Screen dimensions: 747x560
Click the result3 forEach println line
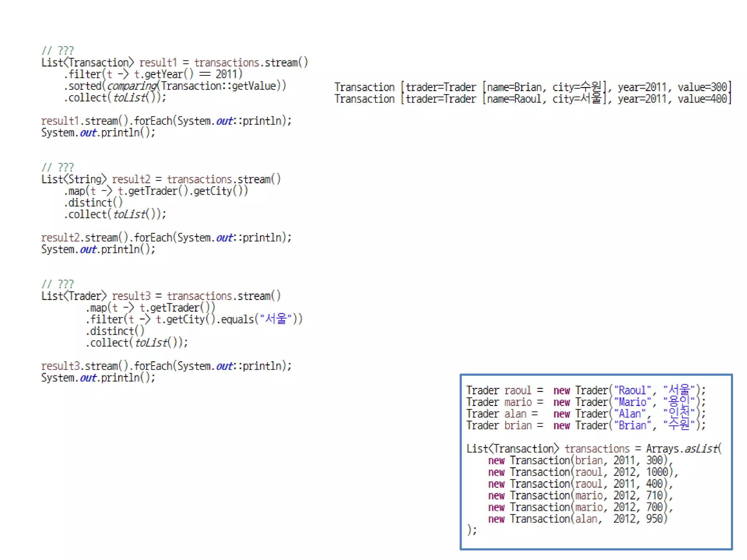[x=166, y=366]
